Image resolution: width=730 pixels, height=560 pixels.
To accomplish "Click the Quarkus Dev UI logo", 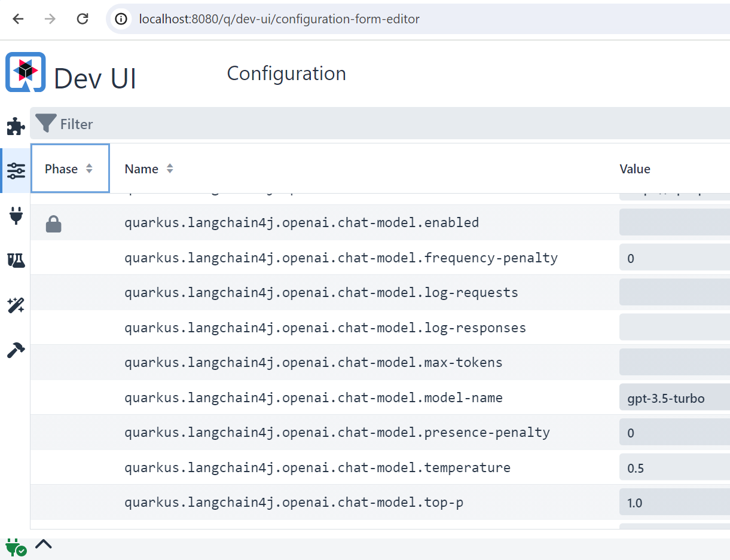I will coord(26,72).
